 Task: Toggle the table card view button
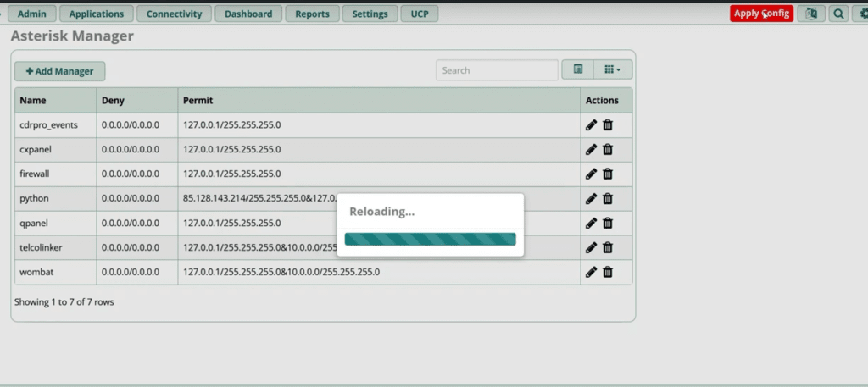577,70
